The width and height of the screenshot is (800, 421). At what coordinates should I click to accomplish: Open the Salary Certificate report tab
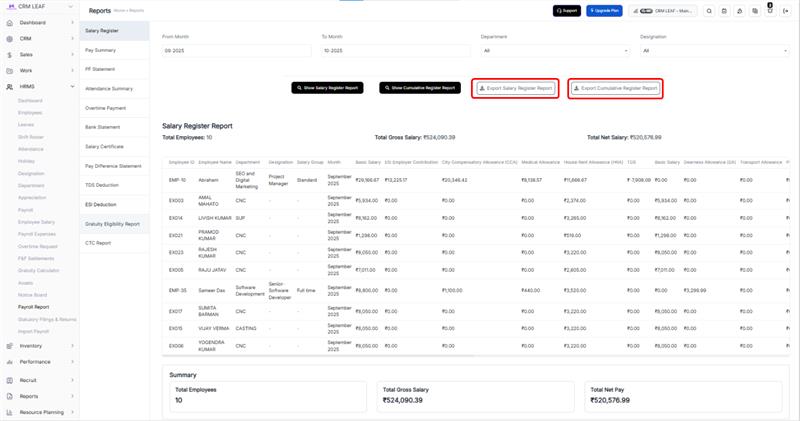114,146
